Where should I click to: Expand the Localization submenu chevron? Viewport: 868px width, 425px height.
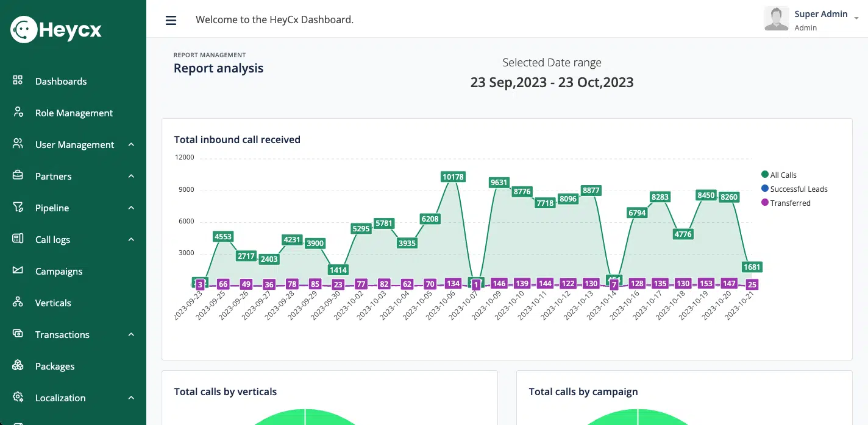(131, 398)
